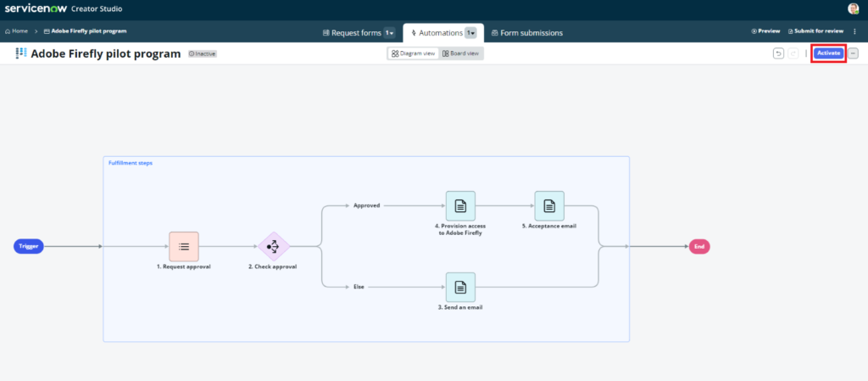Open the vertical three-dot options menu

coord(854,31)
